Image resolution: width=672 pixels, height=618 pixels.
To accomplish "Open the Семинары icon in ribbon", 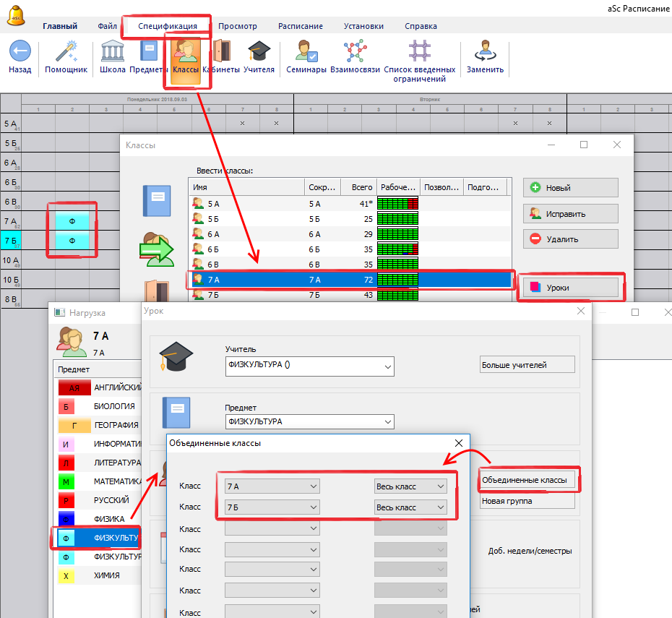I will [x=306, y=52].
